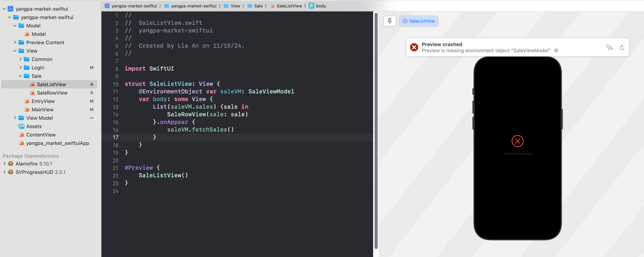Open the preview diagnostics stethoscope icon
Viewport: 644px width, 257px height.
click(609, 47)
